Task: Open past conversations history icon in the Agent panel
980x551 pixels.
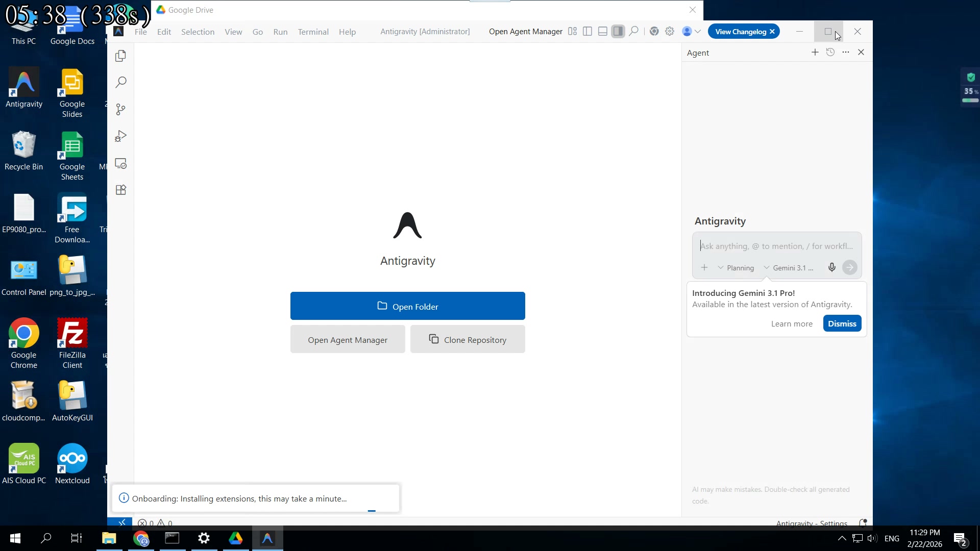Action: tap(830, 53)
